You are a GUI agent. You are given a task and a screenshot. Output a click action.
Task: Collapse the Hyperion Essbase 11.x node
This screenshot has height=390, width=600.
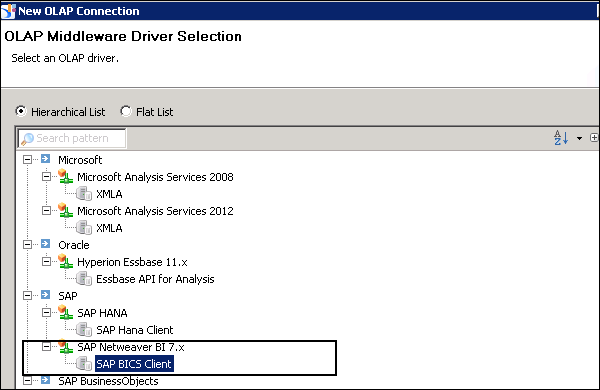(x=46, y=261)
